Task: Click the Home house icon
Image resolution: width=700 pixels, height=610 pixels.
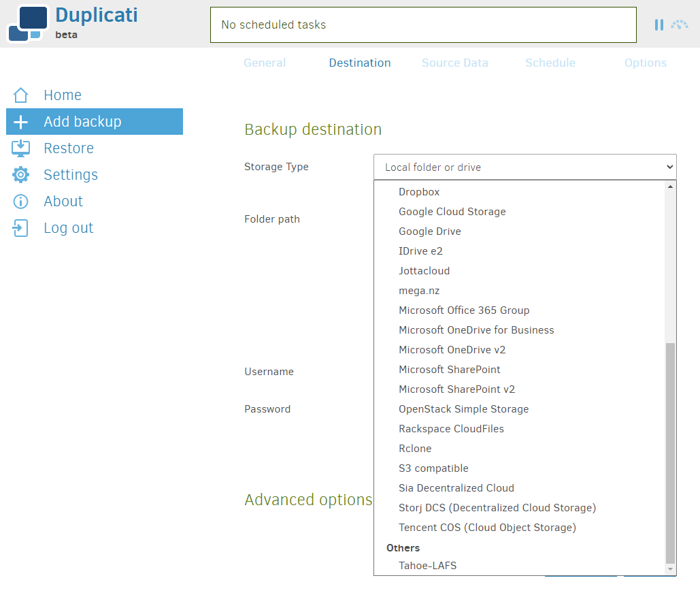Action: (20, 95)
